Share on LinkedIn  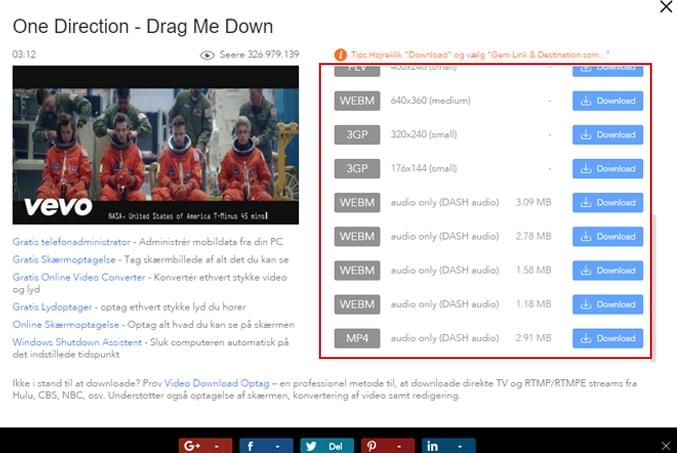coord(447,444)
